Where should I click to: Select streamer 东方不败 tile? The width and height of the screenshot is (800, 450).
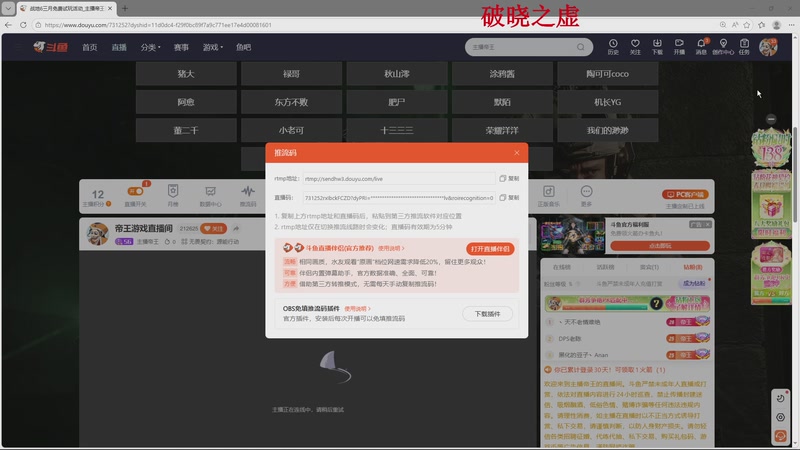[x=291, y=102]
